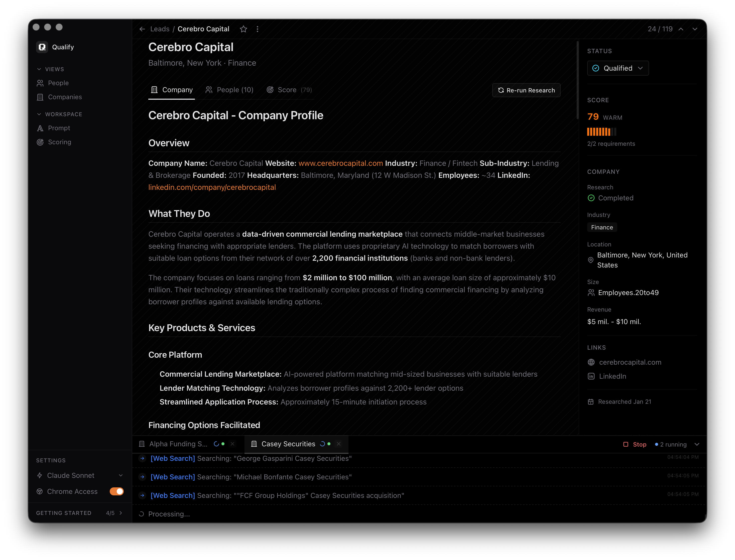Switch to the Company tab
The width and height of the screenshot is (735, 560).
(172, 90)
